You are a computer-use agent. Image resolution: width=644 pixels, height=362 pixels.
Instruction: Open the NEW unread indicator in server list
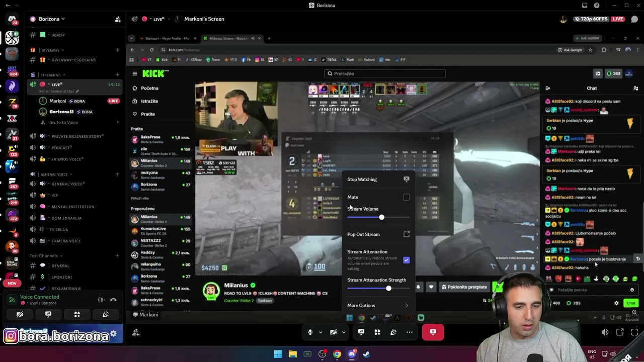(12, 283)
